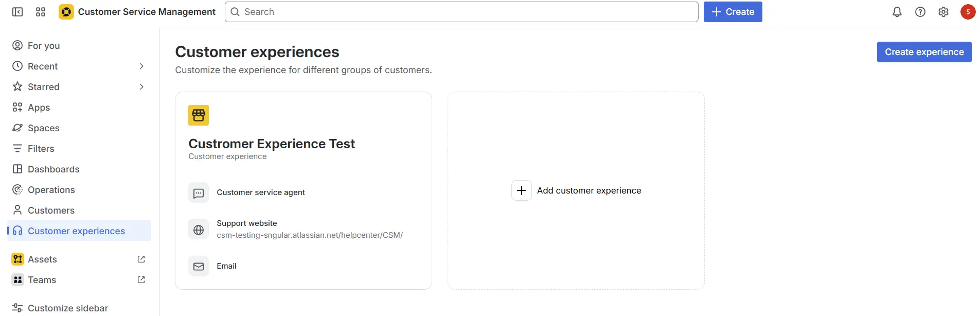980x316 pixels.
Task: Open Customize sidebar option
Action: 67,308
